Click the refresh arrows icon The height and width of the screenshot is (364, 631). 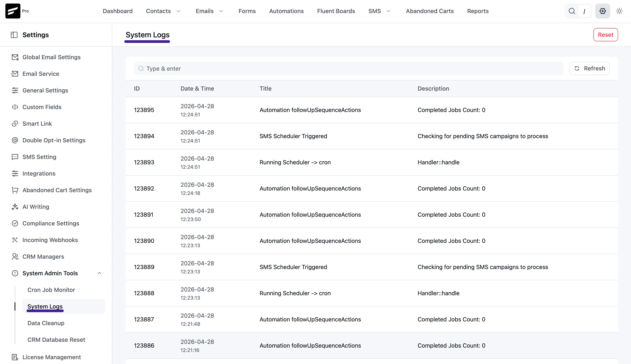click(x=577, y=69)
